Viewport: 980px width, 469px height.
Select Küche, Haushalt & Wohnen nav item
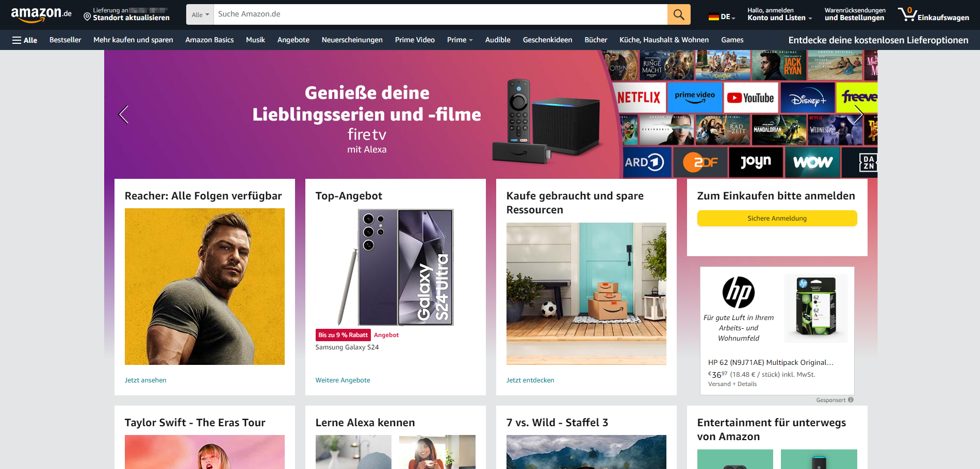point(664,40)
